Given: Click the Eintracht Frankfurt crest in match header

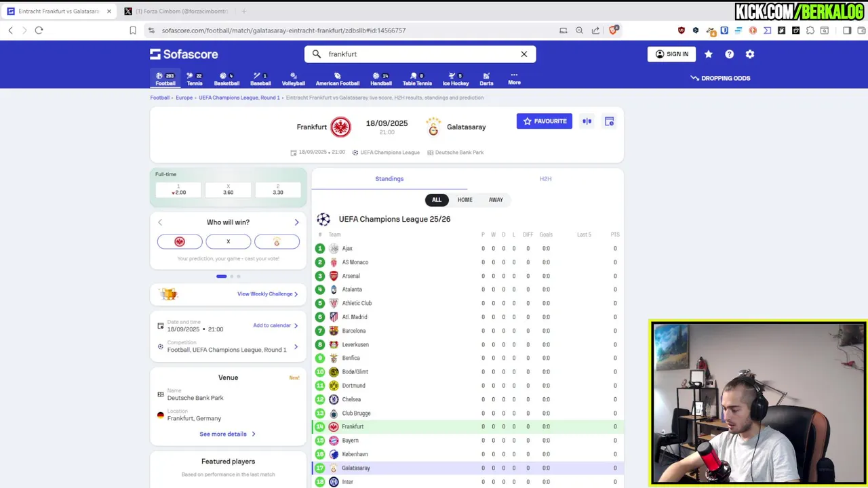Looking at the screenshot, I should pyautogui.click(x=340, y=127).
